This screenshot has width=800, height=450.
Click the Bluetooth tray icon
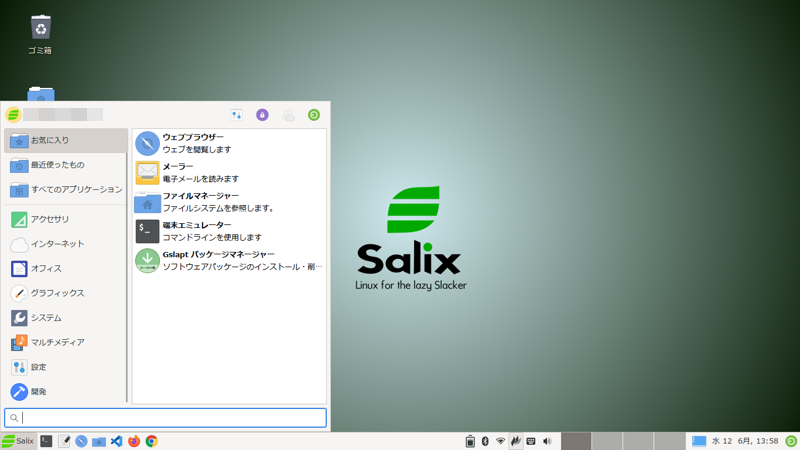(485, 441)
